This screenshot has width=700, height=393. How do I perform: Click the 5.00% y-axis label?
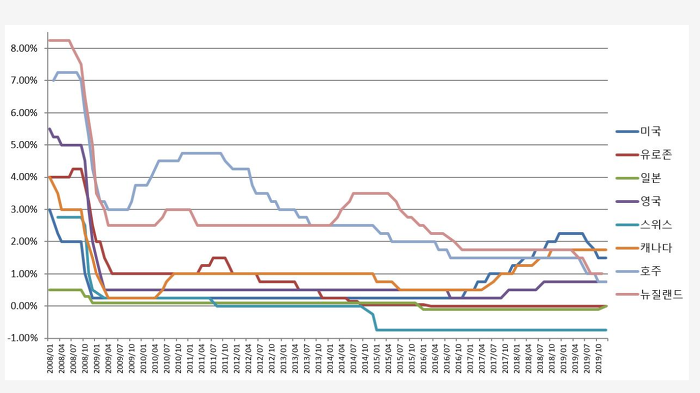[x=24, y=145]
